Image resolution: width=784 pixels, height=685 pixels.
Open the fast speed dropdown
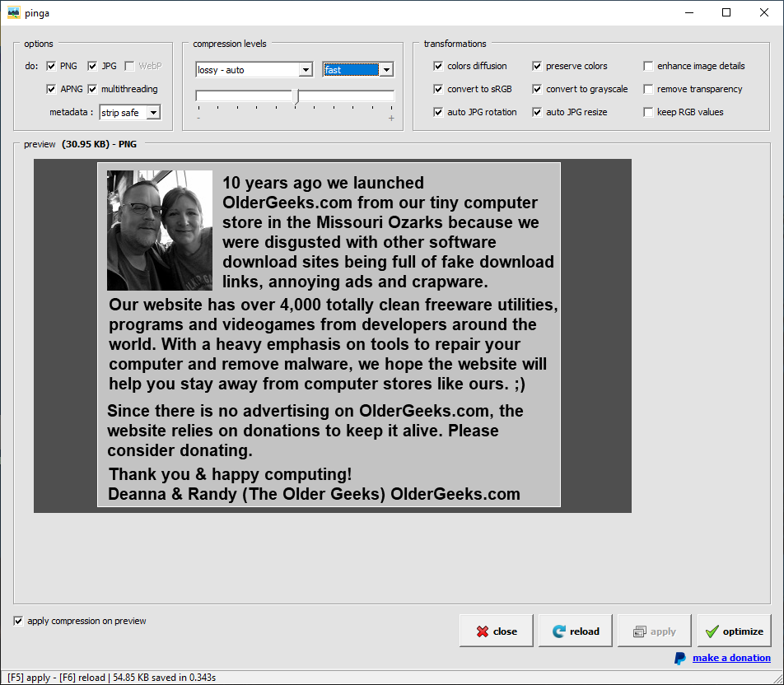coord(386,70)
